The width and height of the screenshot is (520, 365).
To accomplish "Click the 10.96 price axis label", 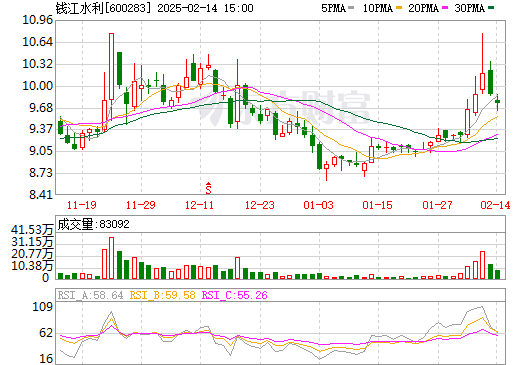I will point(38,20).
